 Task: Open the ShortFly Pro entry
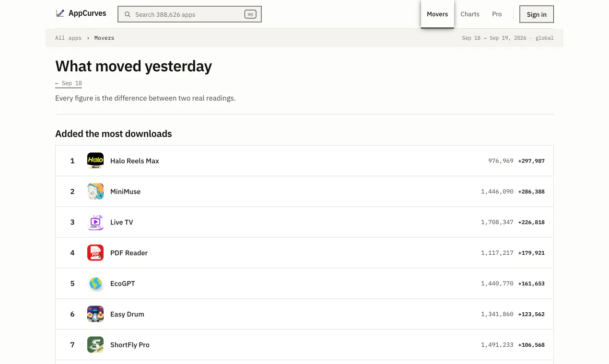(x=304, y=345)
